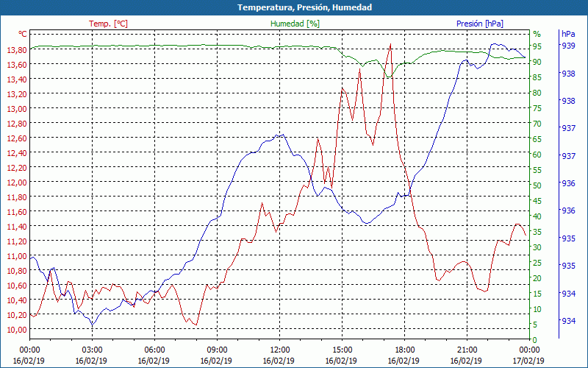Click temperature axis value "11,00"
Screen dimensions: 588x368
point(16,256)
